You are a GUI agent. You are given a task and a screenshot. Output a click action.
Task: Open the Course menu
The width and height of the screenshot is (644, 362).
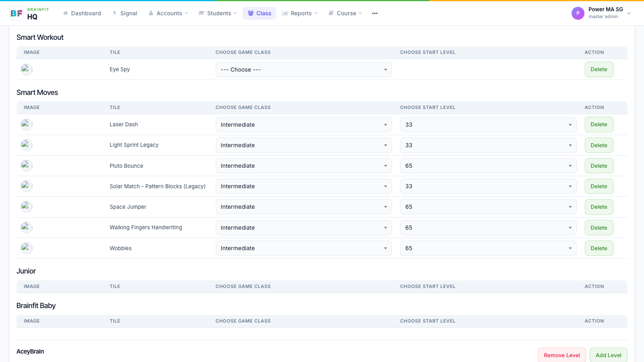(x=345, y=13)
